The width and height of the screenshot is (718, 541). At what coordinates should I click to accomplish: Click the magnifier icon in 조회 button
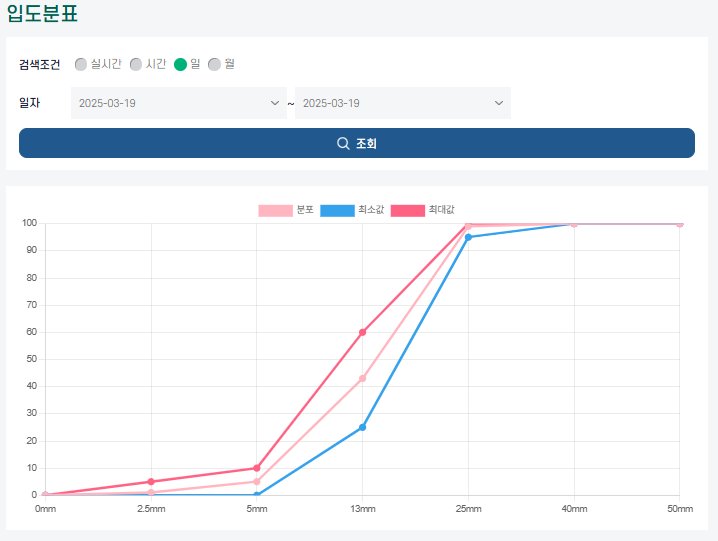(x=343, y=143)
